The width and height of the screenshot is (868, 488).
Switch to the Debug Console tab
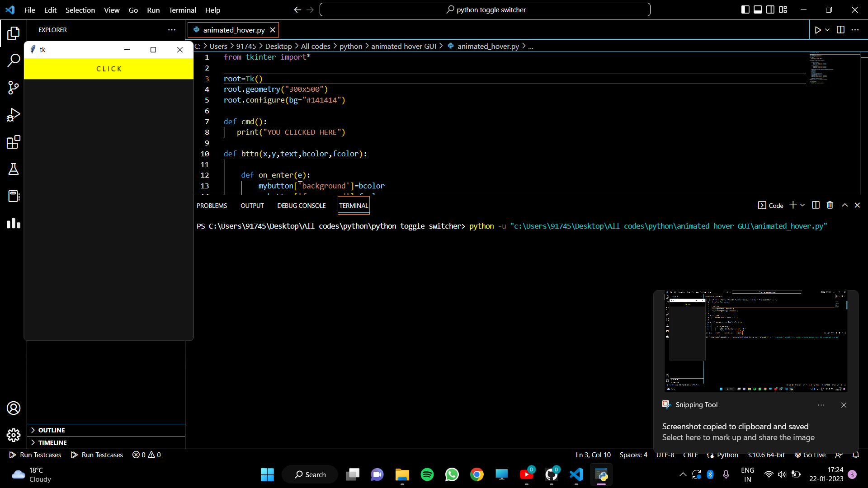point(301,205)
